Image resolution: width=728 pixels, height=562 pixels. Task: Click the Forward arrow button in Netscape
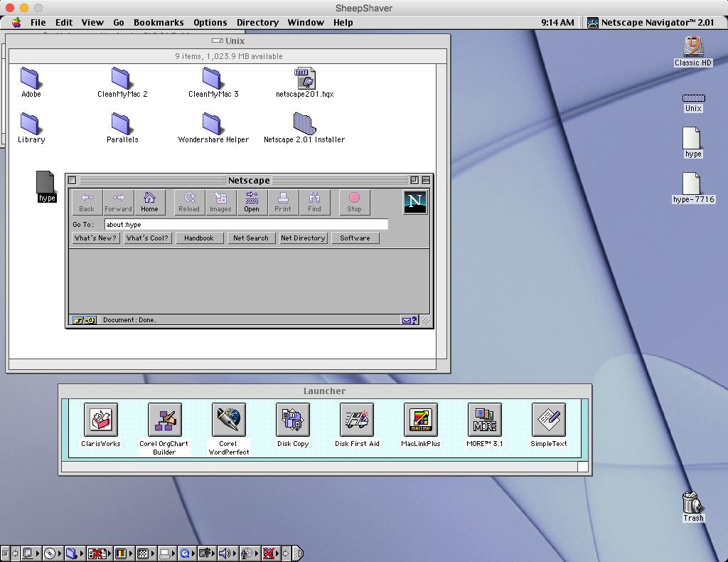[118, 202]
